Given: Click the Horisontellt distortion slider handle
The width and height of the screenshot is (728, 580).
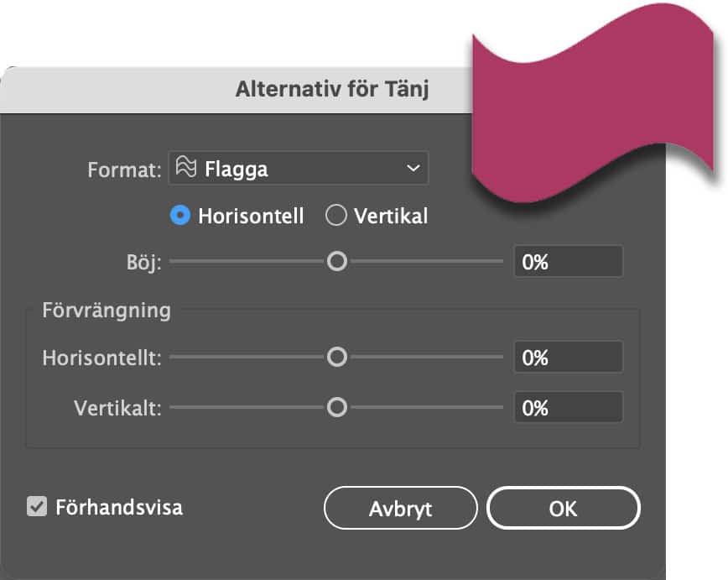Looking at the screenshot, I should click(337, 357).
